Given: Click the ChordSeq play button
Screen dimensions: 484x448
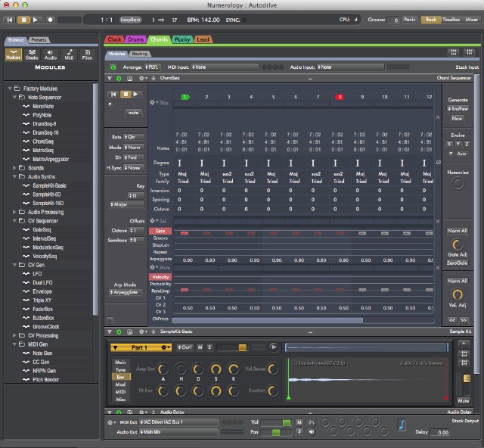Looking at the screenshot, I should click(136, 94).
